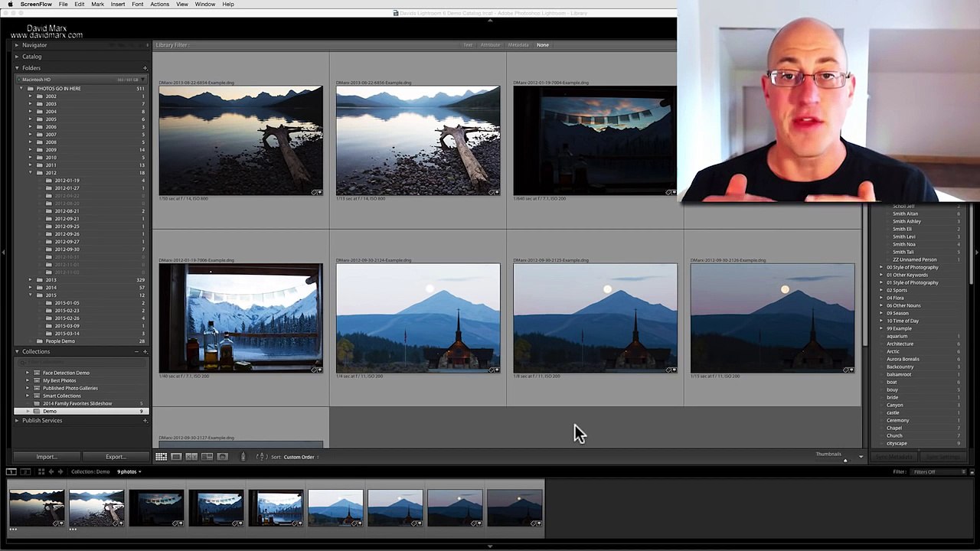Expand the Catalog panel
Screen dimensions: 980x551
pos(17,57)
